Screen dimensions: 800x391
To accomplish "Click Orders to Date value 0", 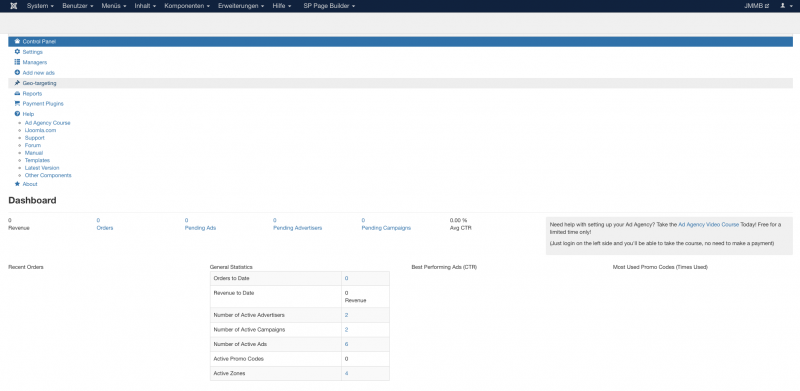I will (346, 278).
